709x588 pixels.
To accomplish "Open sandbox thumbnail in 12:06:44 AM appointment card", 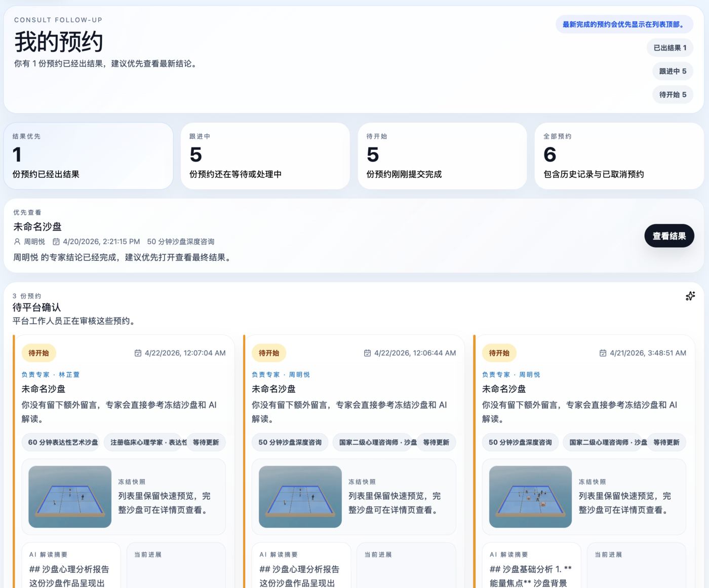I will tap(300, 496).
